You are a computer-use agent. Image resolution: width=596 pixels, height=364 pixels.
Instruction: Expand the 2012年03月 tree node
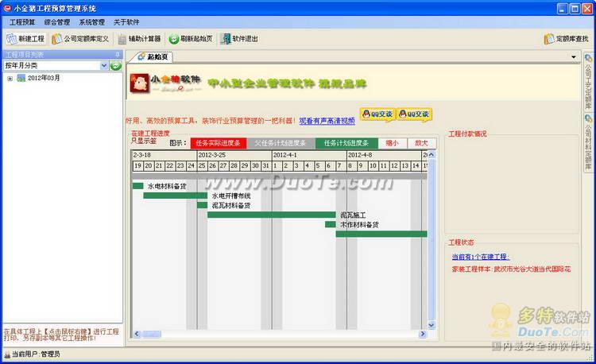point(10,79)
